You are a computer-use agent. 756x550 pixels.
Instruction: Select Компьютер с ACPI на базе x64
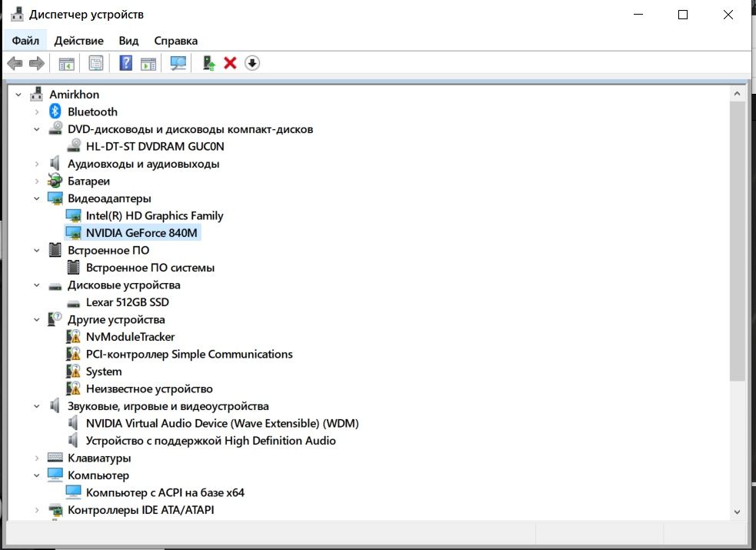(x=165, y=492)
